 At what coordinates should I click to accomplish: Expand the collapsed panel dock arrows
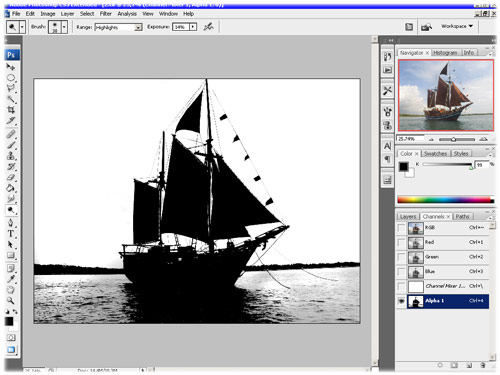tap(391, 40)
